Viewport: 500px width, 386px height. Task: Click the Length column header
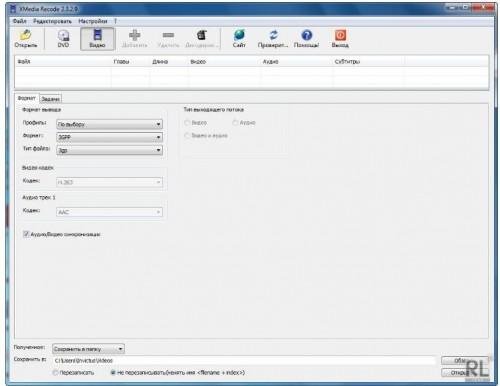169,62
